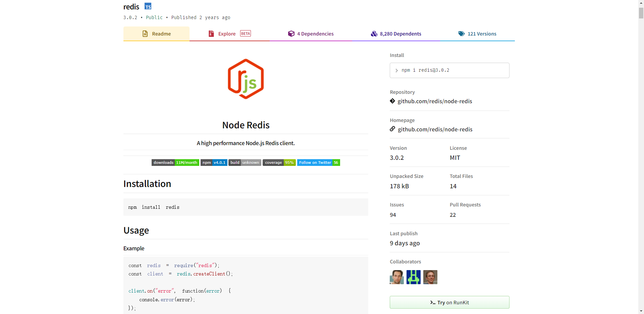The image size is (644, 314).
Task: Click the scrollbar down arrow
Action: click(x=641, y=311)
